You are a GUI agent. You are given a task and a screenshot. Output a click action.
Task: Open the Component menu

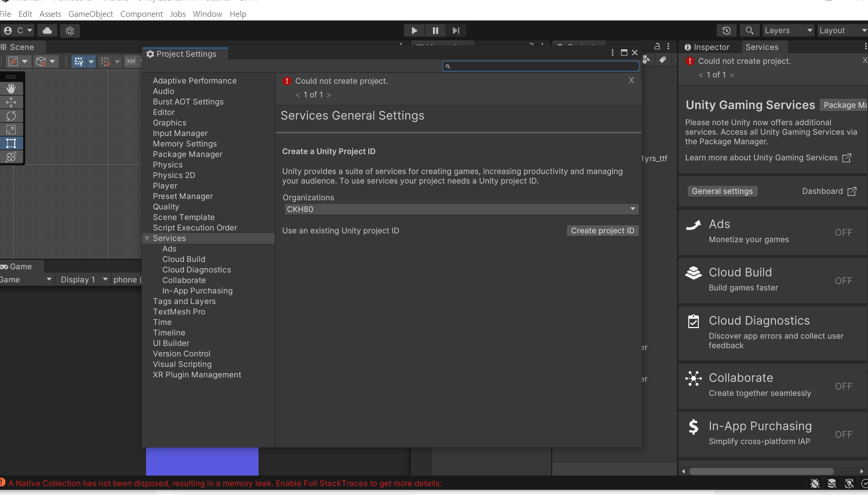tap(141, 14)
